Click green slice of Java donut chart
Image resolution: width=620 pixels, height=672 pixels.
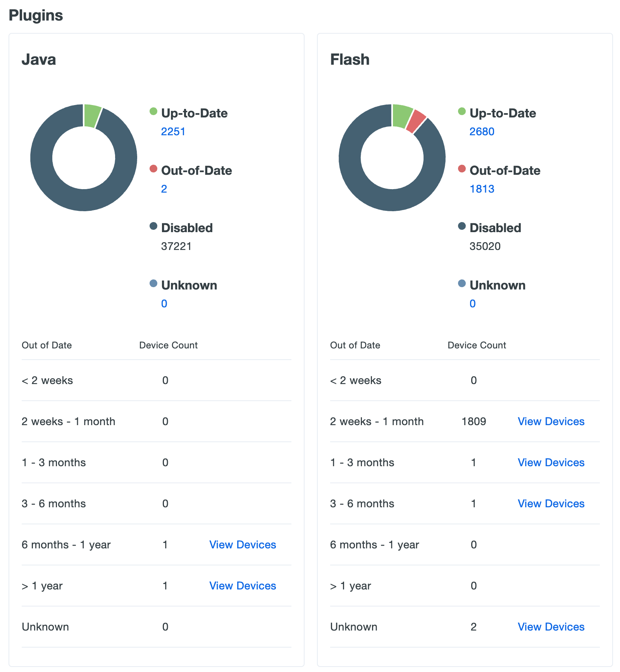coord(91,116)
